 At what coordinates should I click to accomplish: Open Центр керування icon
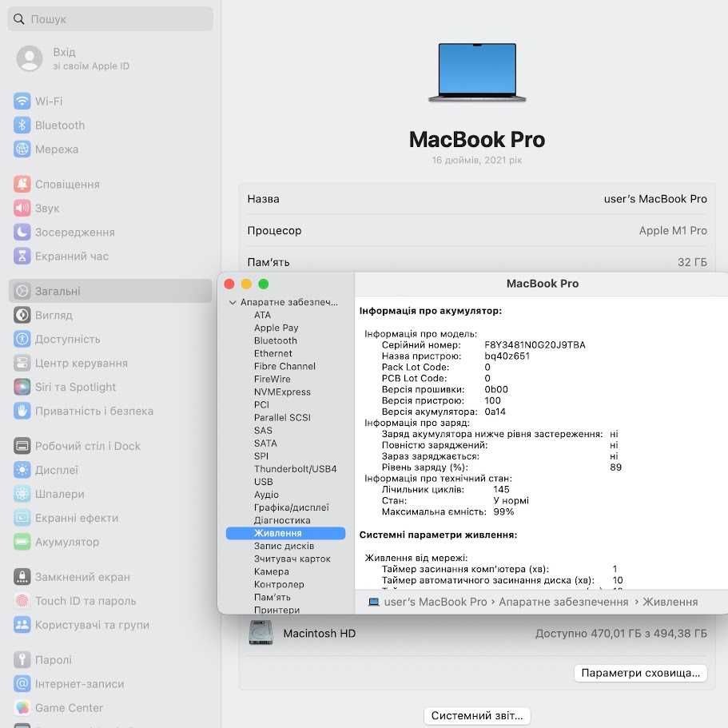click(22, 363)
